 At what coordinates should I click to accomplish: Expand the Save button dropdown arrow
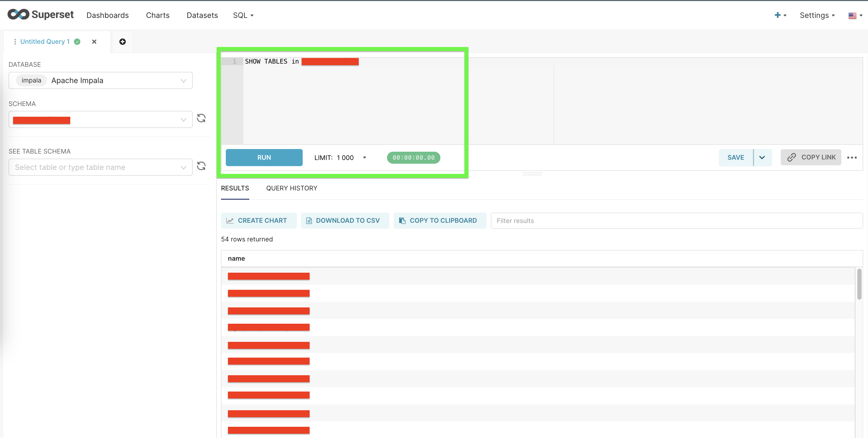762,158
